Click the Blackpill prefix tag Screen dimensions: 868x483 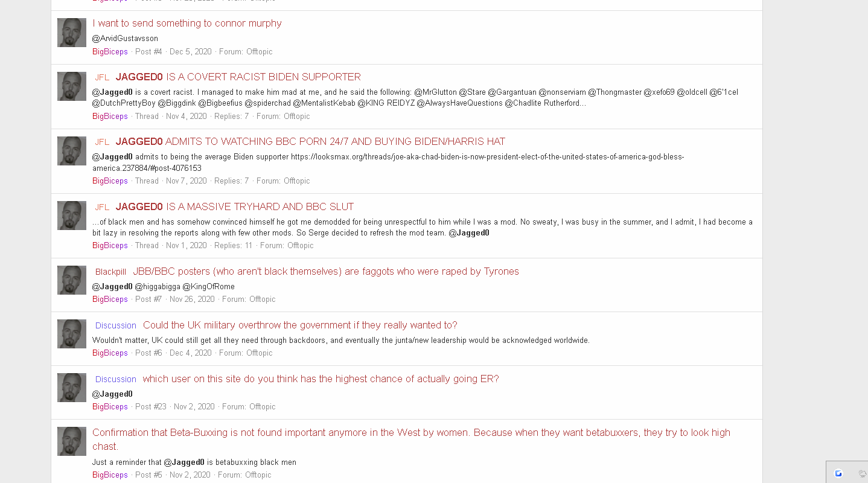coord(110,272)
